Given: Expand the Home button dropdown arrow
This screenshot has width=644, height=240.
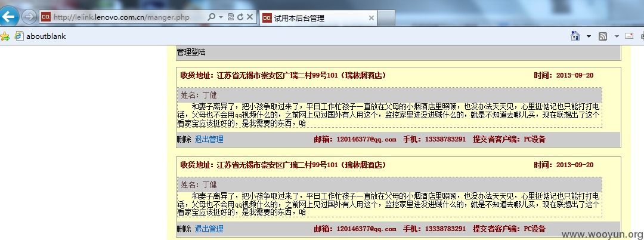Looking at the screenshot, I should coord(589,36).
